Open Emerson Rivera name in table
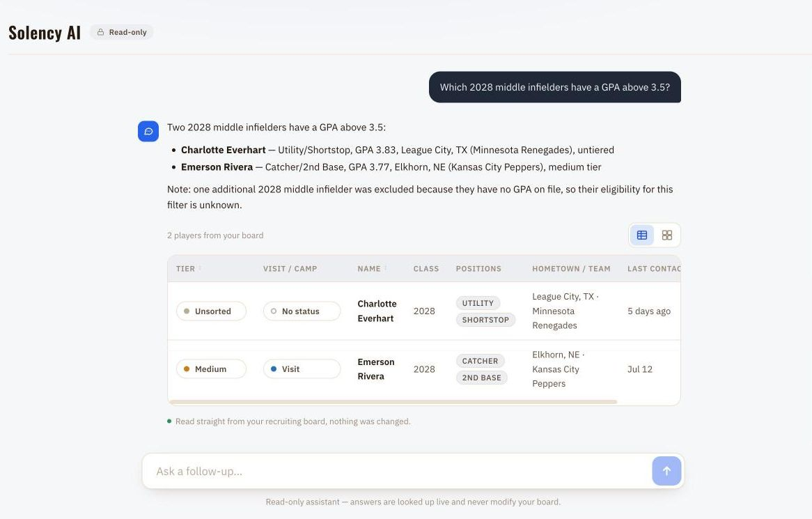Screen dimensions: 812x519 point(376,369)
